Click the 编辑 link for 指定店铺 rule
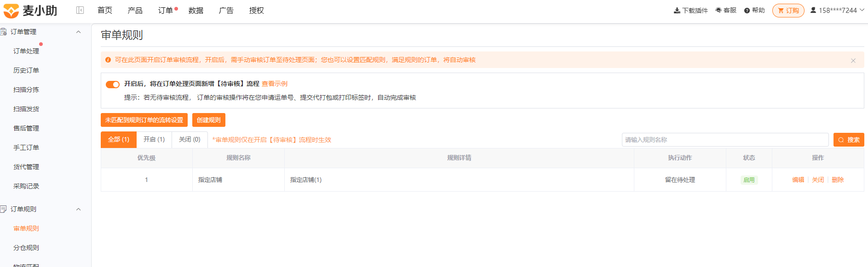The height and width of the screenshot is (267, 868). [x=798, y=180]
